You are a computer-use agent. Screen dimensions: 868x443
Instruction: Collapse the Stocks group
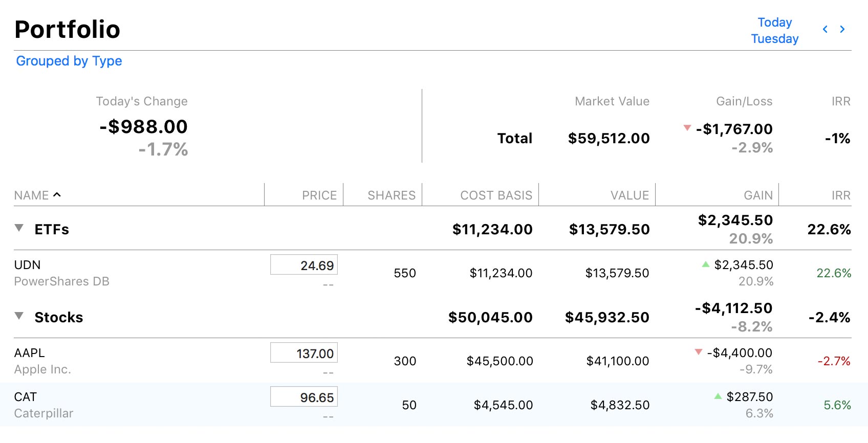tap(19, 316)
